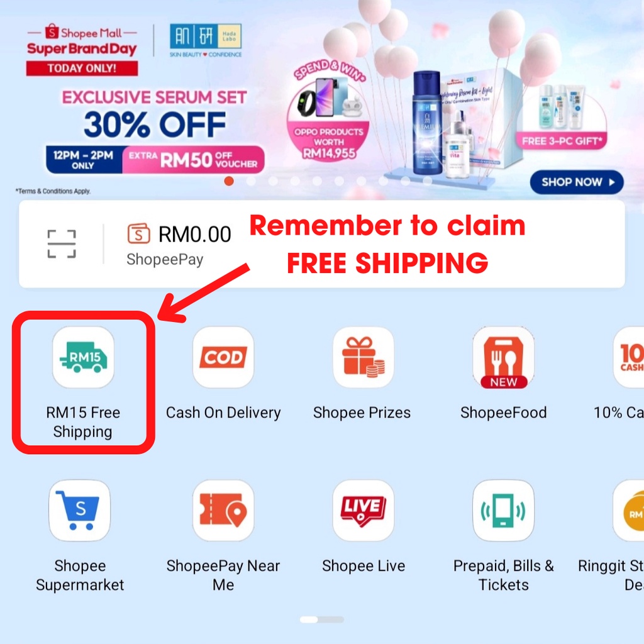Open Shopee Live icon
The image size is (644, 644).
point(363,511)
